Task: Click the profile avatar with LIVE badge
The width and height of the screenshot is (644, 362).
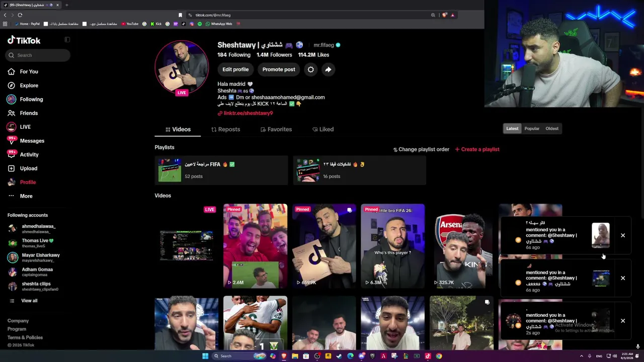Action: (x=182, y=67)
